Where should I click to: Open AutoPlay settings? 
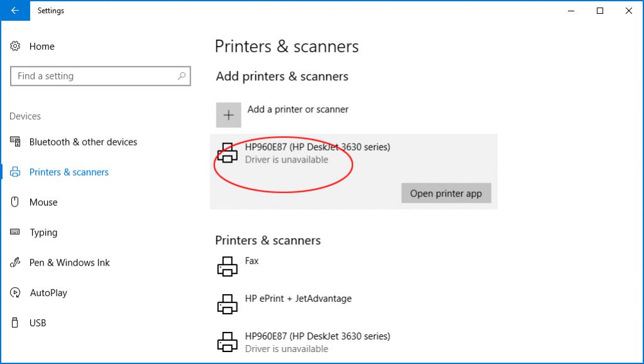(48, 293)
